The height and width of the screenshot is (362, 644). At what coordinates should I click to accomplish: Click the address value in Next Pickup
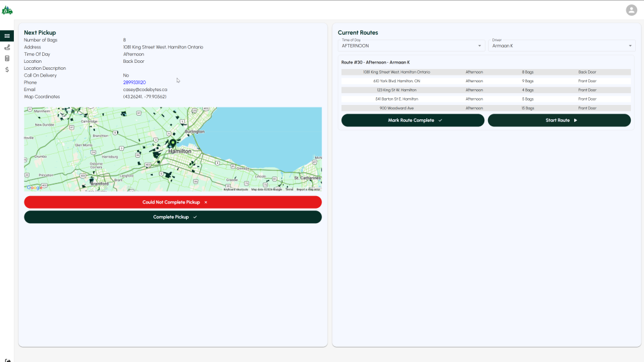point(163,47)
